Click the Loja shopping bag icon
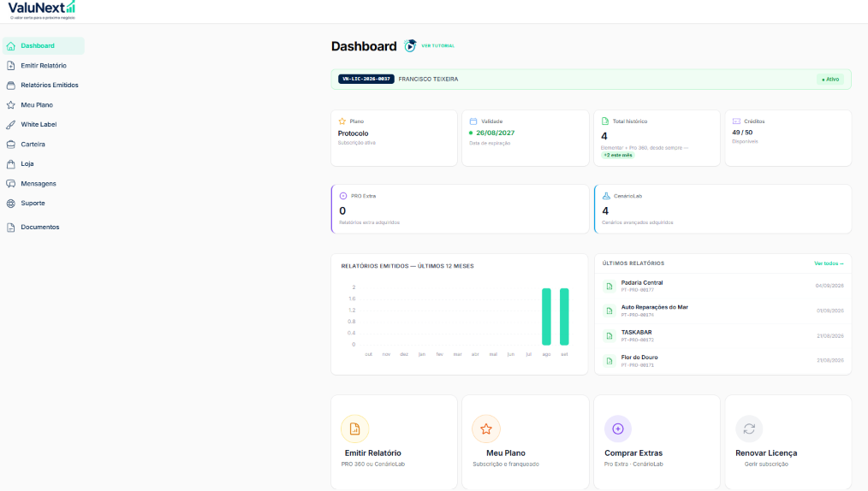868x491 pixels. pos(10,163)
